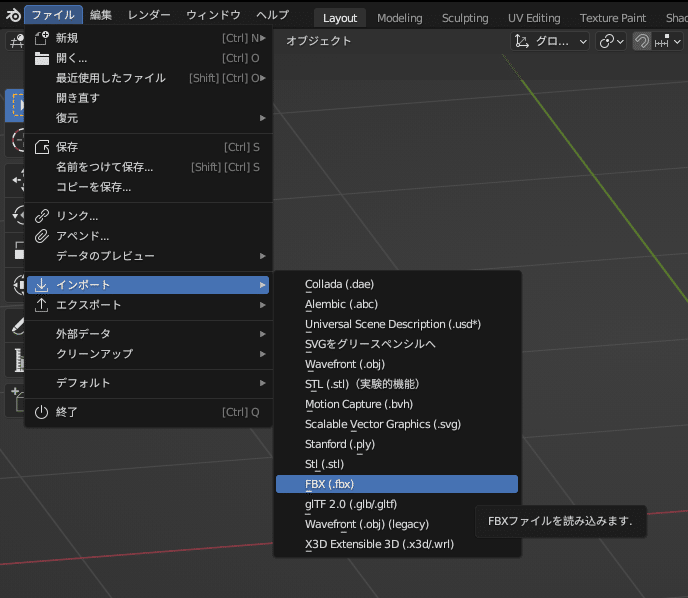
Task: Click the folder icon beside 開く
Action: (42, 58)
